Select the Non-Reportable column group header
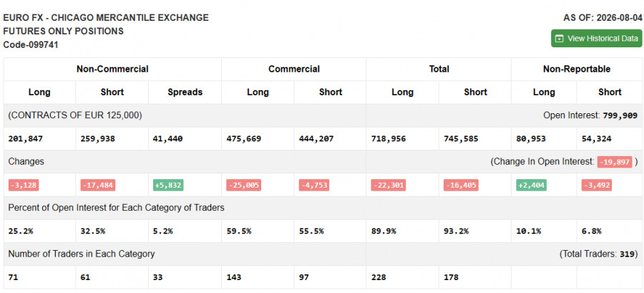The height and width of the screenshot is (293, 644). click(577, 69)
